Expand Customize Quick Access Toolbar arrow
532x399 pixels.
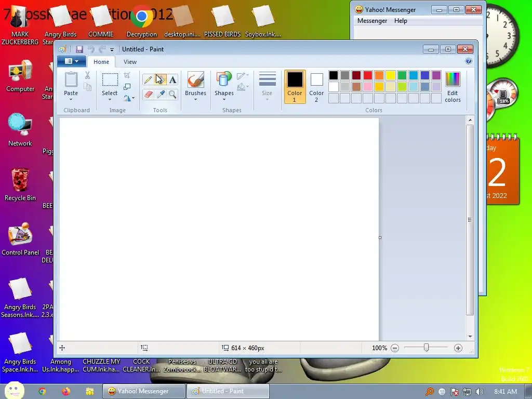112,49
